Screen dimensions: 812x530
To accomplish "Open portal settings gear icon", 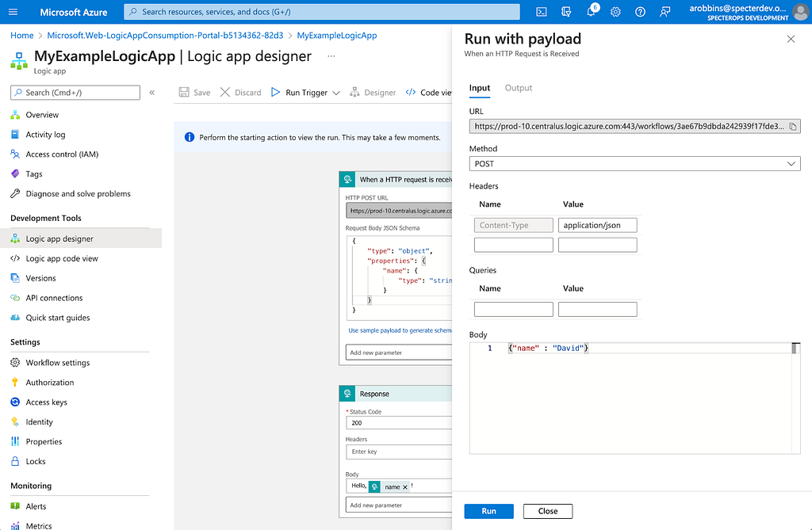I will 615,12.
